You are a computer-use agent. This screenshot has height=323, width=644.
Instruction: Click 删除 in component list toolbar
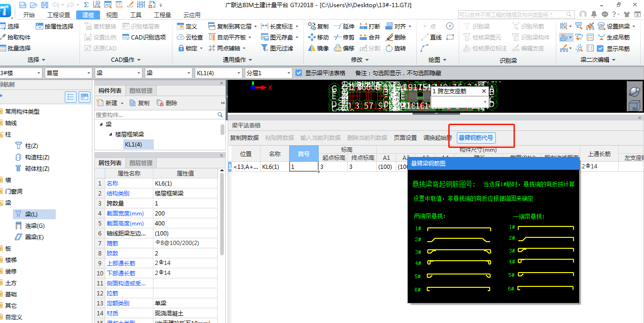point(167,103)
